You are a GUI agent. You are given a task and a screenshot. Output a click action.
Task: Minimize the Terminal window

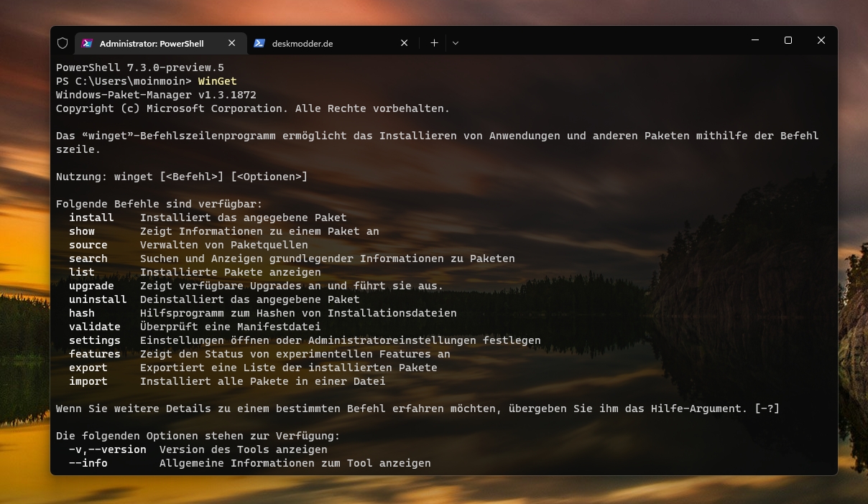click(755, 41)
